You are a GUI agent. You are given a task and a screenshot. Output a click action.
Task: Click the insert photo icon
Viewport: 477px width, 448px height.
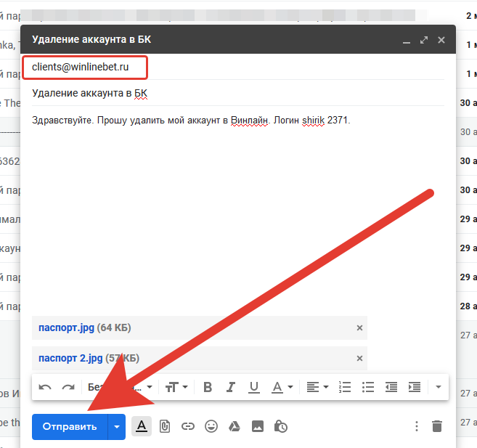(258, 426)
